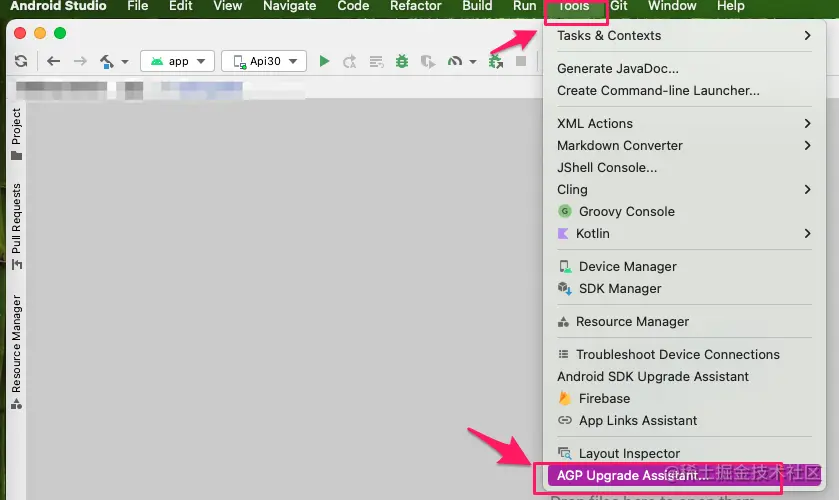Select Resource Manager in Tools menu
This screenshot has width=839, height=500.
(x=684, y=321)
